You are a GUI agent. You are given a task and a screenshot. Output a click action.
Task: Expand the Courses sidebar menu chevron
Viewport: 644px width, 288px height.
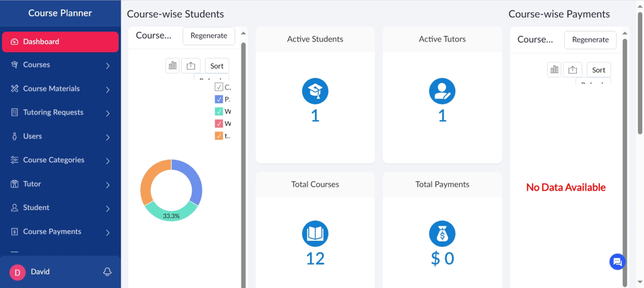pos(108,65)
